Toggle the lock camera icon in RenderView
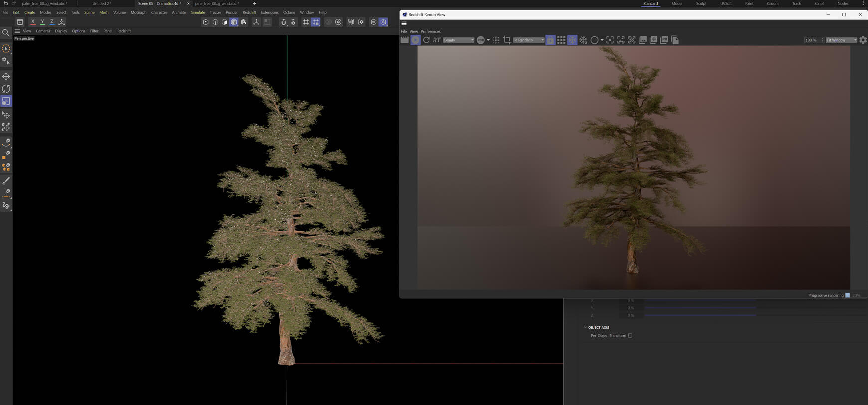This screenshot has width=868, height=405. click(550, 40)
